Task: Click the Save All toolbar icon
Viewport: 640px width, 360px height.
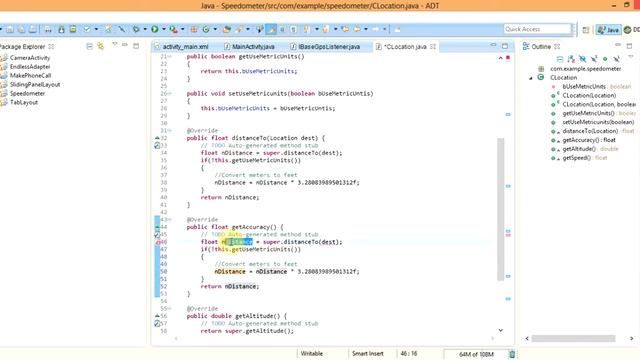Action: tap(21, 29)
